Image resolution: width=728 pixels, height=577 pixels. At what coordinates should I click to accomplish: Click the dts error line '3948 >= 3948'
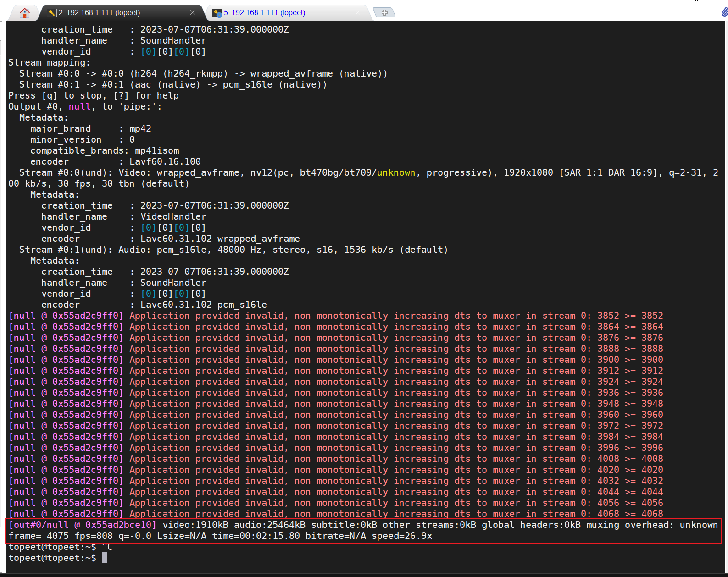click(x=336, y=404)
